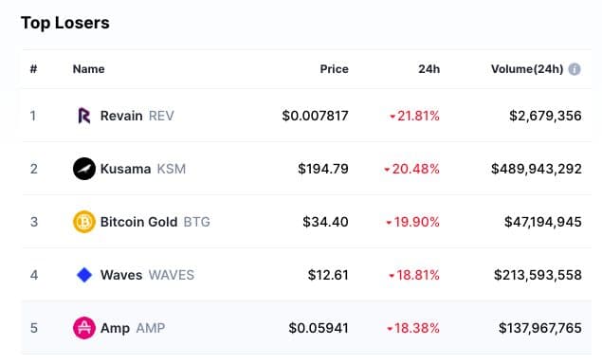Sort the table by the Price header
The width and height of the screenshot is (602, 364).
pyautogui.click(x=334, y=69)
